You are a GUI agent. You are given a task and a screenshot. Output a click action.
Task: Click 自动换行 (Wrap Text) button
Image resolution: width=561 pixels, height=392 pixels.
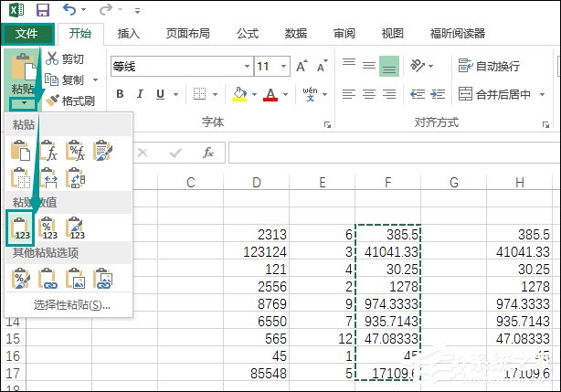[490, 66]
